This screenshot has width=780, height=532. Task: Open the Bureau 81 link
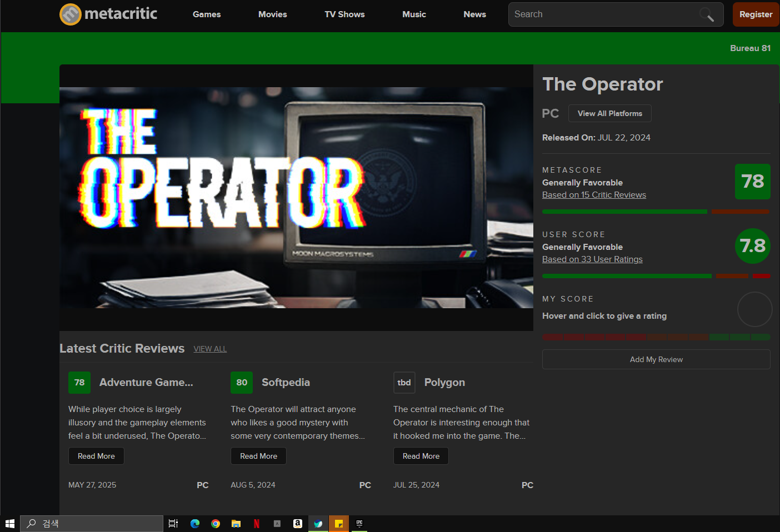pos(750,48)
